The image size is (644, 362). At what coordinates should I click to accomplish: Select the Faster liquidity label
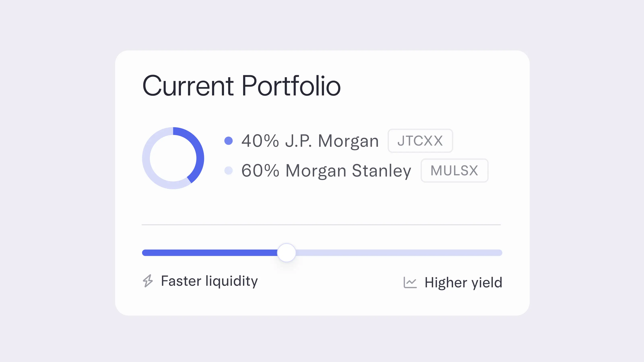210,281
